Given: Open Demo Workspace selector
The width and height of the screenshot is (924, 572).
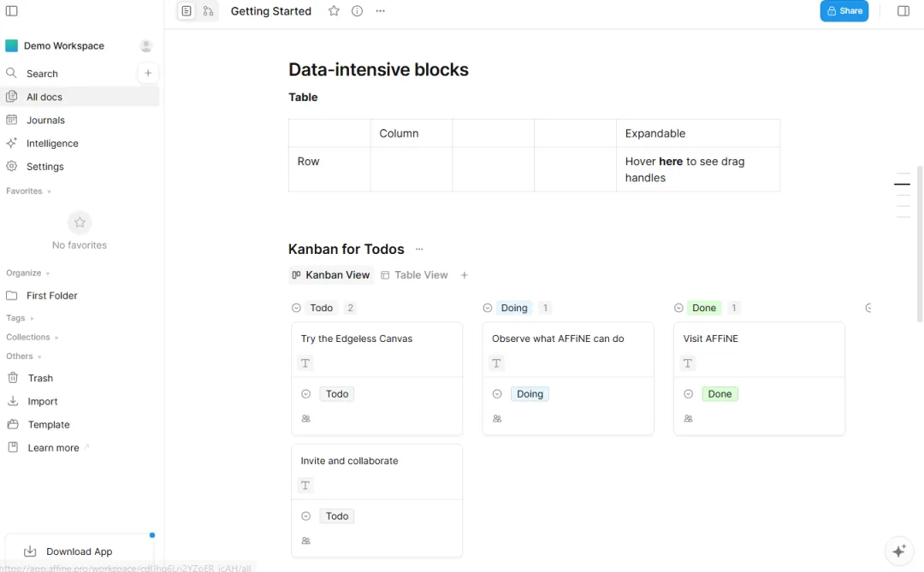Looking at the screenshot, I should click(x=55, y=46).
